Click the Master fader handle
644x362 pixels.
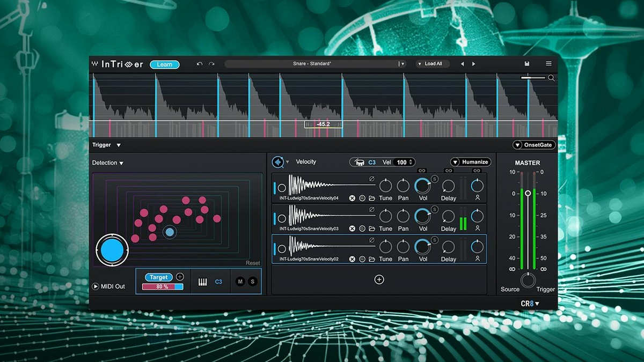click(x=528, y=193)
